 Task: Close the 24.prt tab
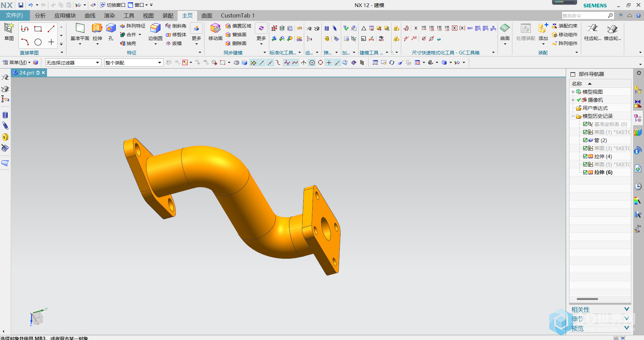coord(43,73)
